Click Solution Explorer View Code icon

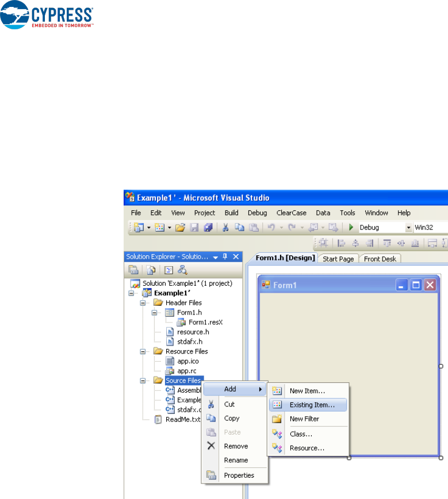[x=169, y=270]
